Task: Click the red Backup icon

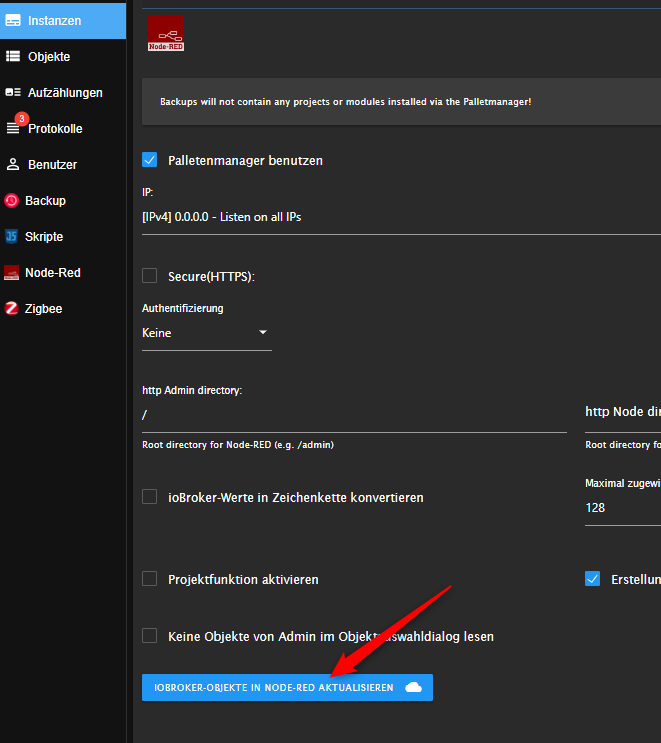Action: click(11, 200)
